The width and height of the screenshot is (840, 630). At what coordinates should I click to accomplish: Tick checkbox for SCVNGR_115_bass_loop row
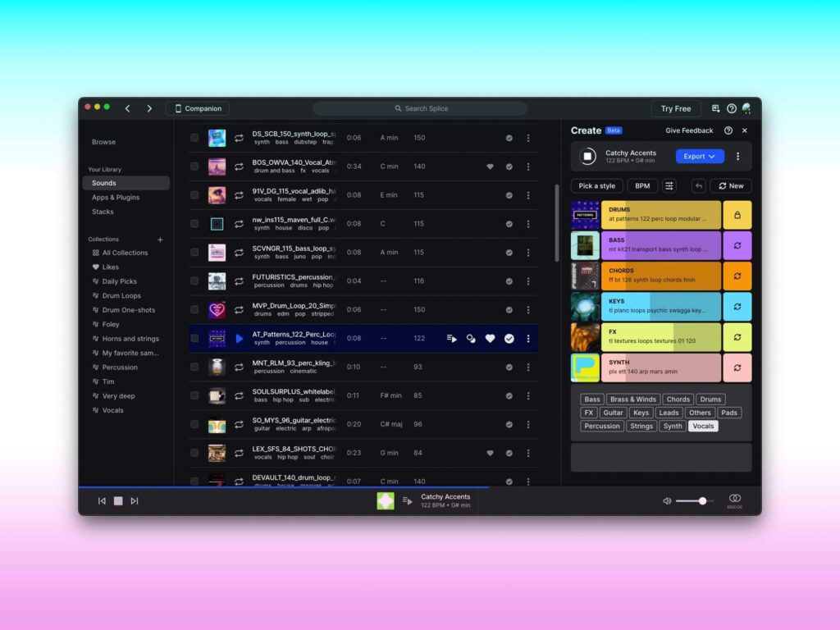(194, 253)
